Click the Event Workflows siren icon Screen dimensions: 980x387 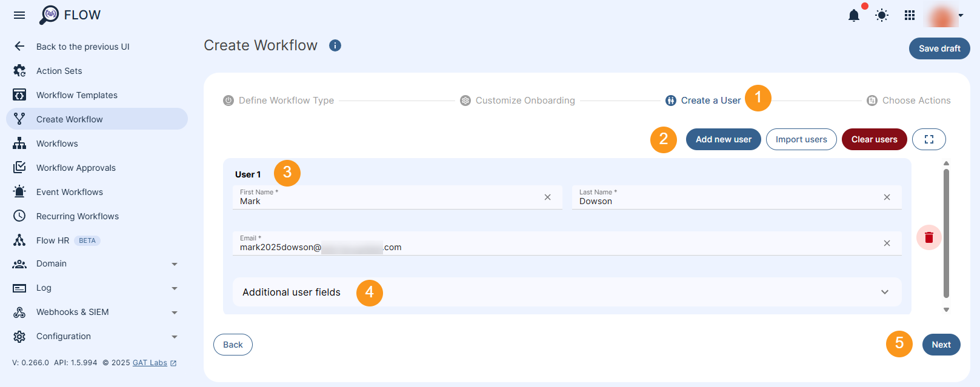pos(19,191)
